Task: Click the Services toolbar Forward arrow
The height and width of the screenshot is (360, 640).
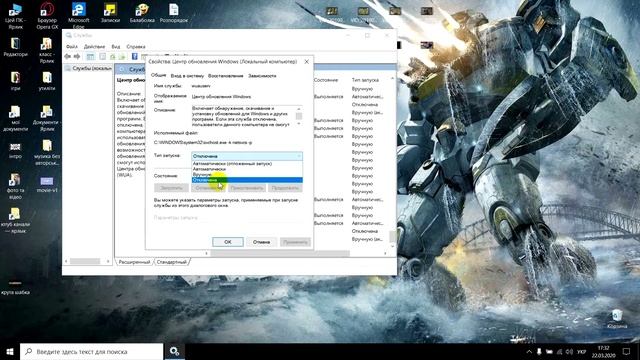Action: tap(77, 56)
